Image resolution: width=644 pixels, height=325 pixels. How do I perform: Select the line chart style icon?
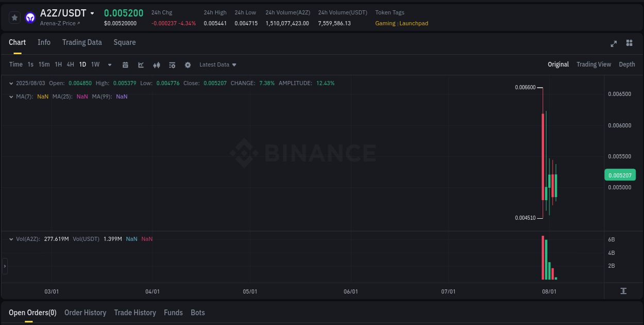pos(141,64)
